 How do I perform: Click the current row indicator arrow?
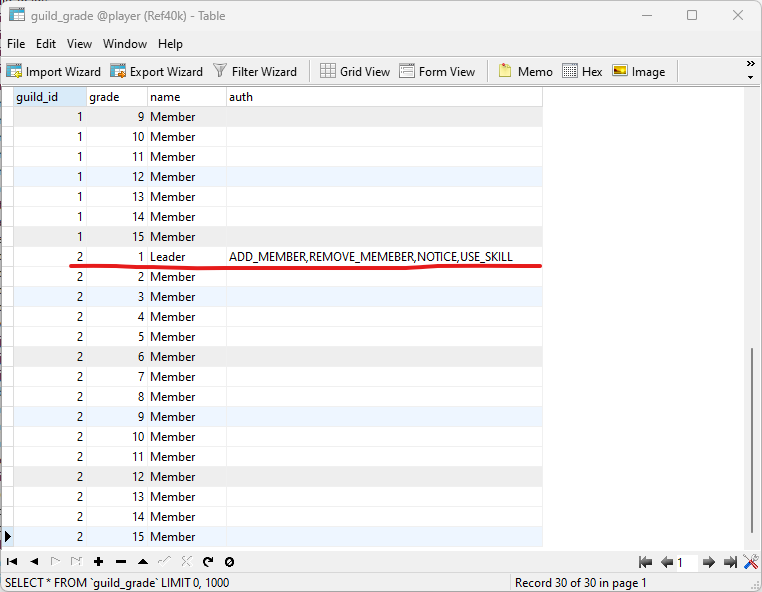pos(7,537)
